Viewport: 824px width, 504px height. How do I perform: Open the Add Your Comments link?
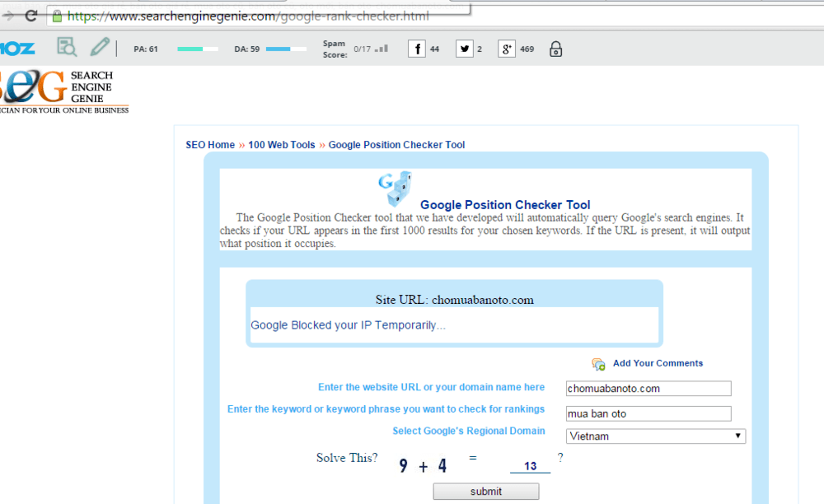tap(658, 363)
